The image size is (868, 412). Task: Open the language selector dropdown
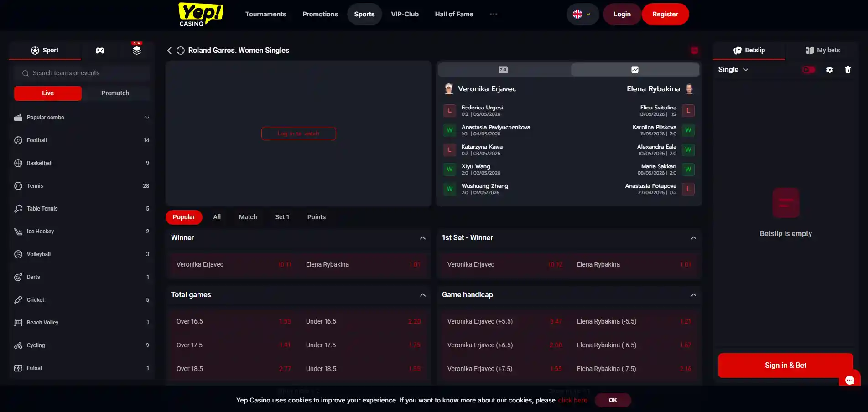[582, 14]
